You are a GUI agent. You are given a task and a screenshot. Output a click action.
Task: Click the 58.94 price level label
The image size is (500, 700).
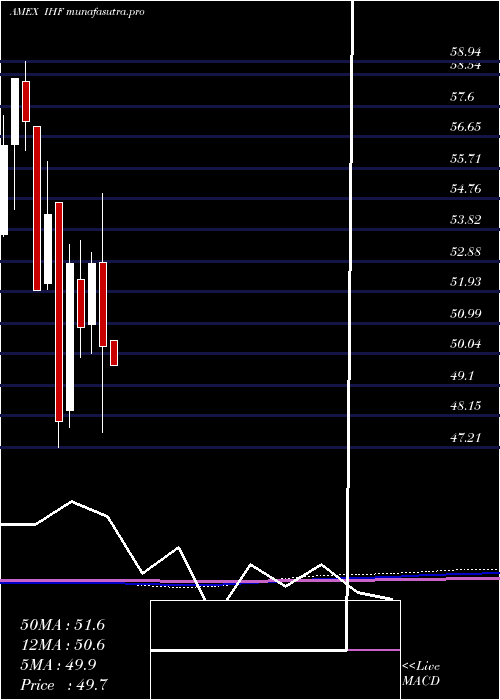(465, 52)
